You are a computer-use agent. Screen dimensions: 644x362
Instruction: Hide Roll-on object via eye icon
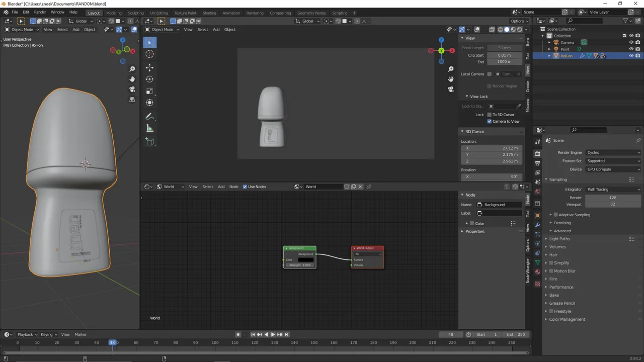[631, 56]
